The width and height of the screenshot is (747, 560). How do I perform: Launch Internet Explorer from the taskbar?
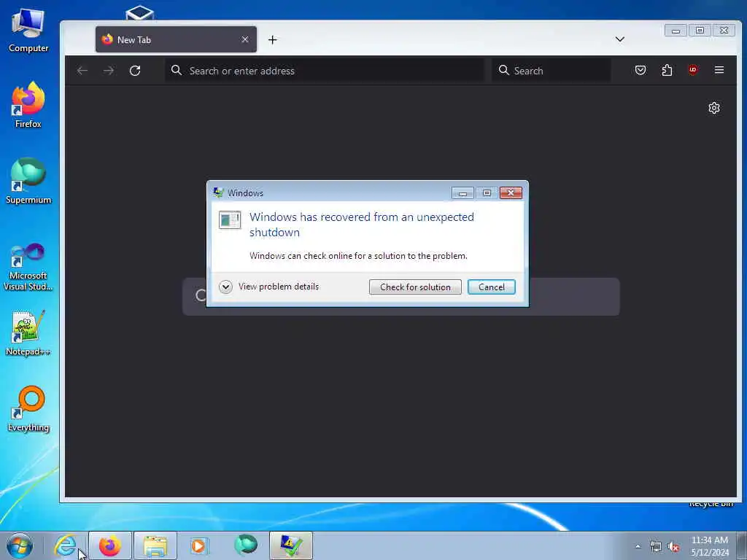pos(65,545)
